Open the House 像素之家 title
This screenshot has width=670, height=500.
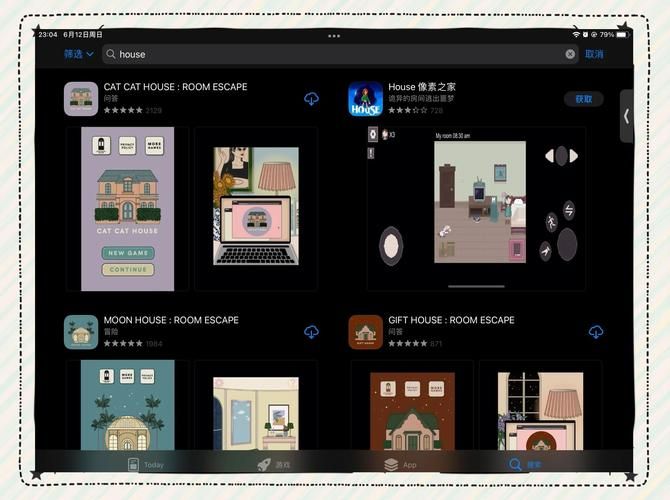click(422, 87)
